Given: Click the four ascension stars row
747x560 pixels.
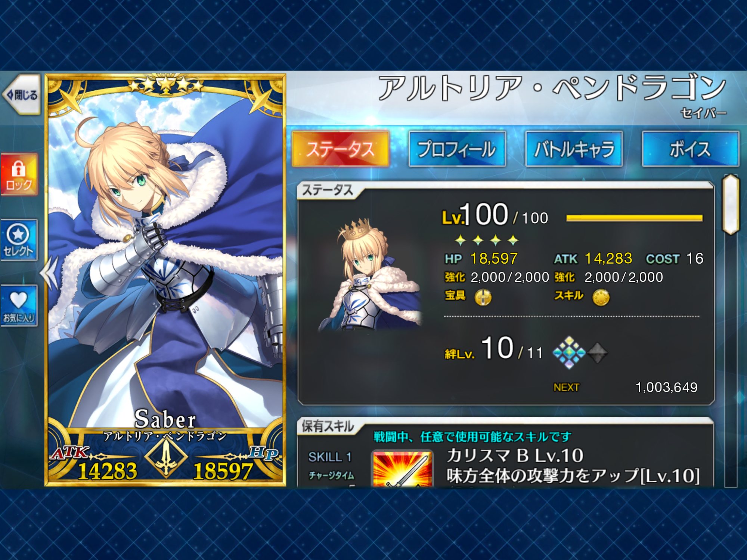Looking at the screenshot, I should (487, 240).
